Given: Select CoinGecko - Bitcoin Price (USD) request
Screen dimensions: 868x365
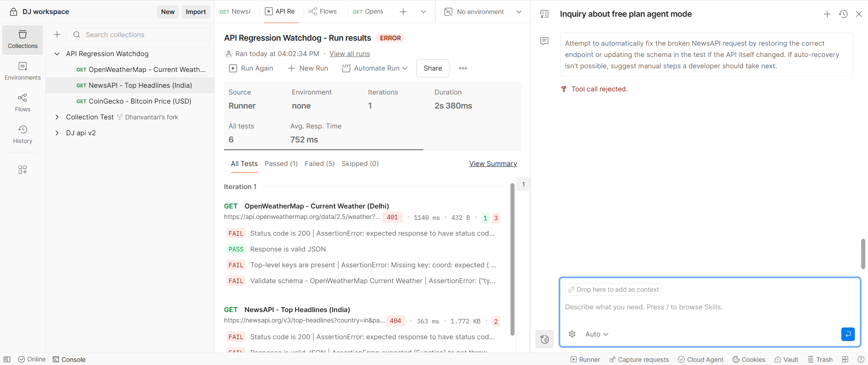Looking at the screenshot, I should click(130, 101).
